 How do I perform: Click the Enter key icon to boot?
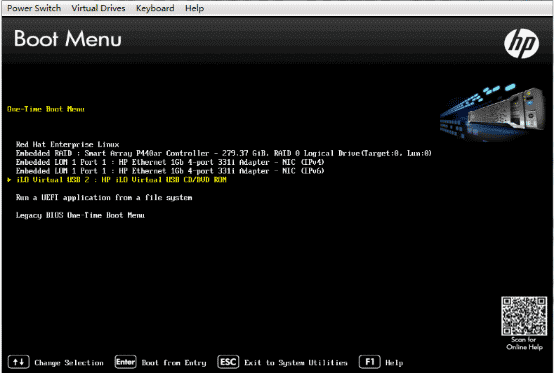[x=125, y=362]
